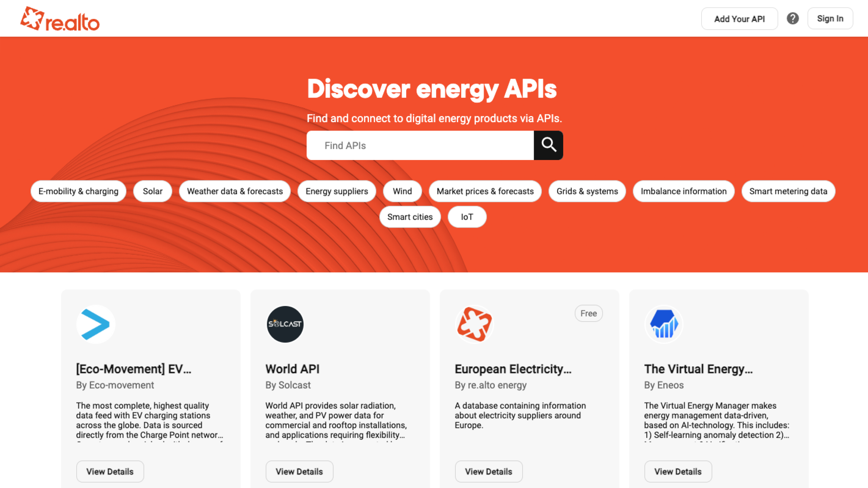View Details for World API
The image size is (868, 488).
click(x=299, y=471)
